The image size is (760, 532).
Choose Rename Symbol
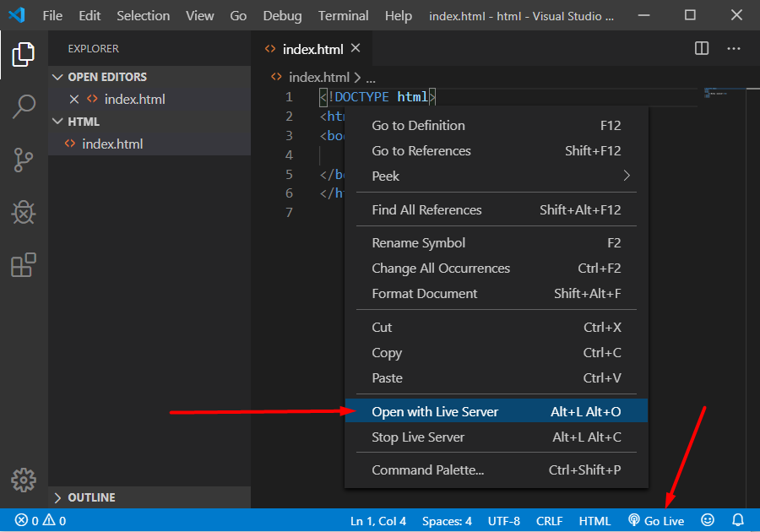497,242
